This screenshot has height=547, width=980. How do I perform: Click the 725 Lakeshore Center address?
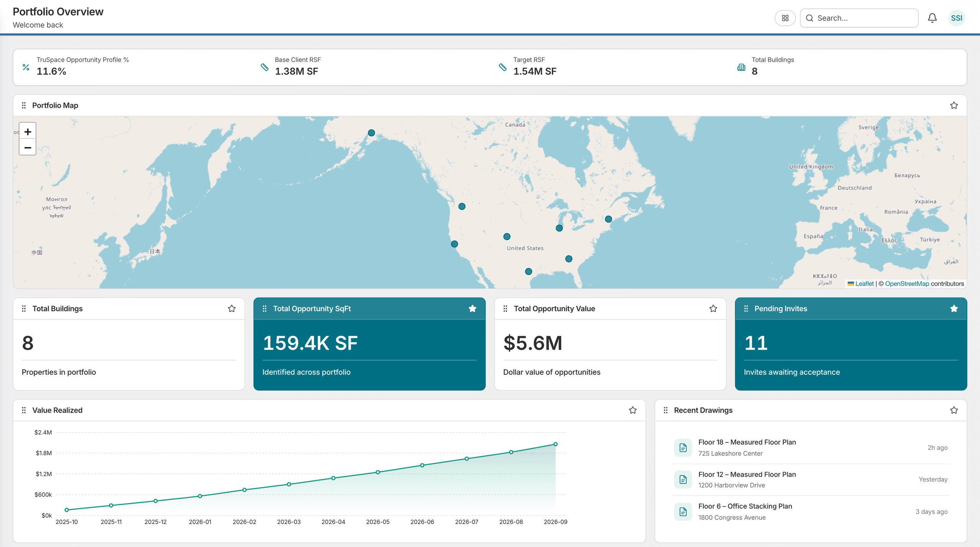click(x=730, y=454)
